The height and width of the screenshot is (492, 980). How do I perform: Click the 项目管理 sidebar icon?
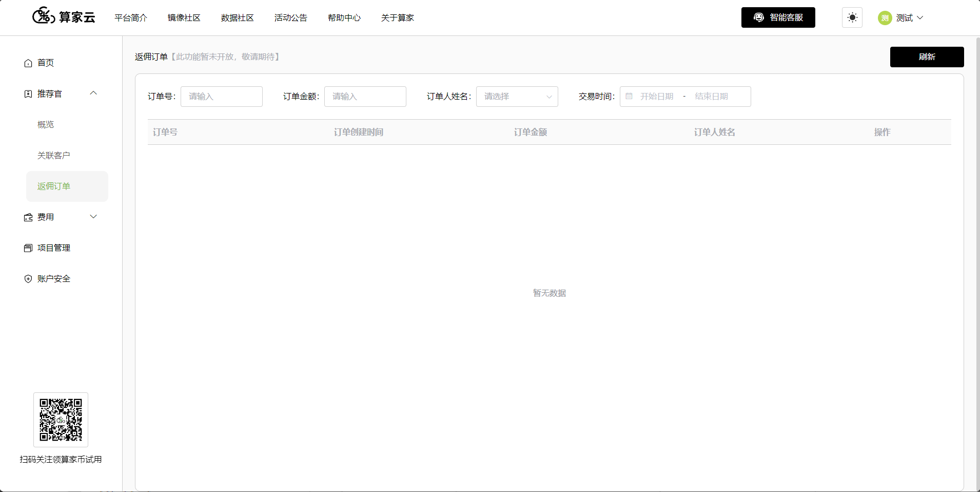click(28, 248)
